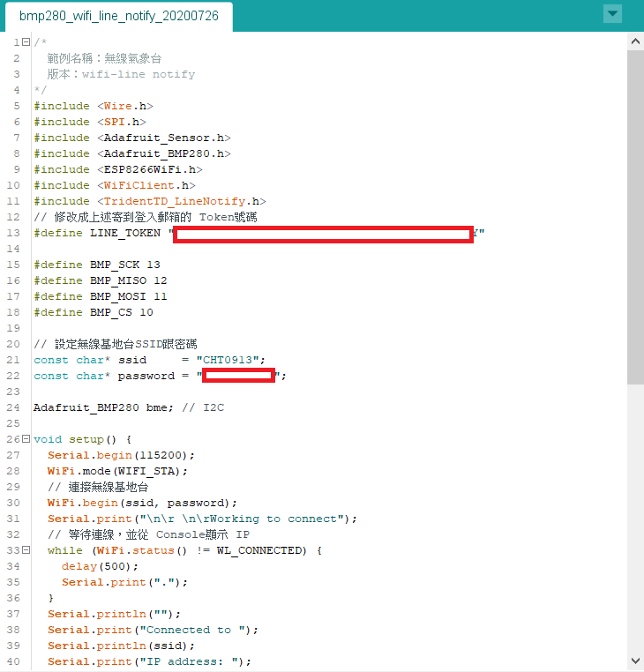Click the scrollbar down arrow
Viewport: 644px width, 672px height.
click(635, 661)
